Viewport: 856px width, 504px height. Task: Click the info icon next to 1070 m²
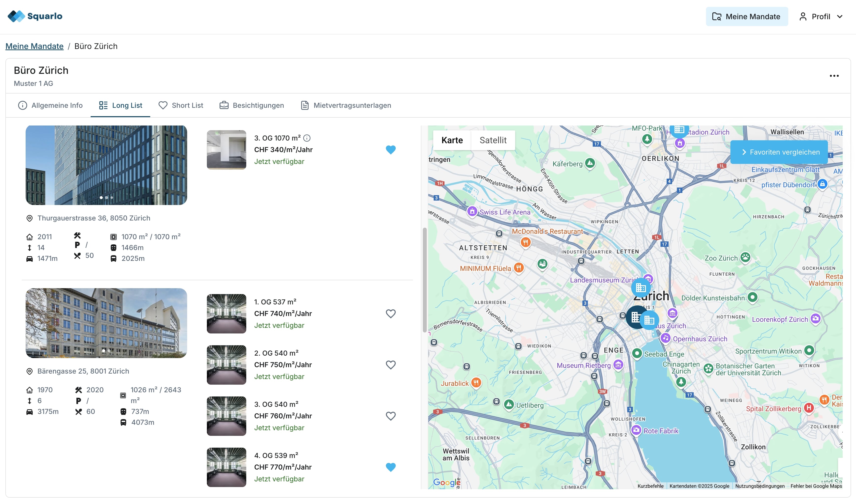pos(307,138)
